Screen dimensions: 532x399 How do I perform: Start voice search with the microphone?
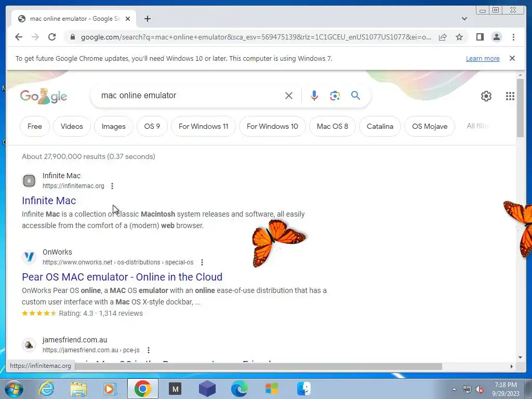[x=314, y=96]
